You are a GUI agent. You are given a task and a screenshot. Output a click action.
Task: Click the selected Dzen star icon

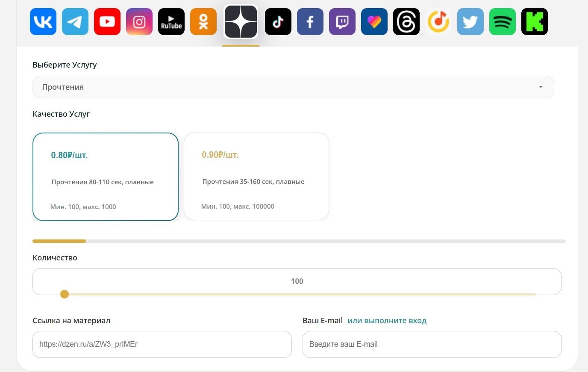[241, 22]
